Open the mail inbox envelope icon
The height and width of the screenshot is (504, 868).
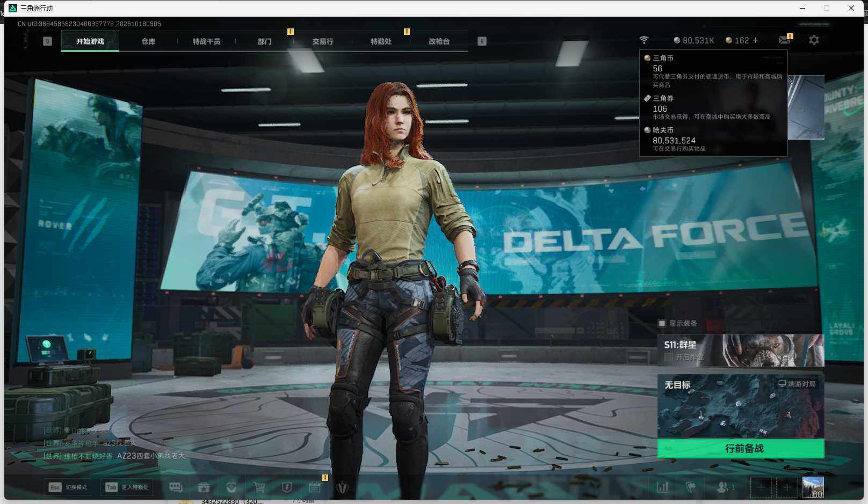784,40
